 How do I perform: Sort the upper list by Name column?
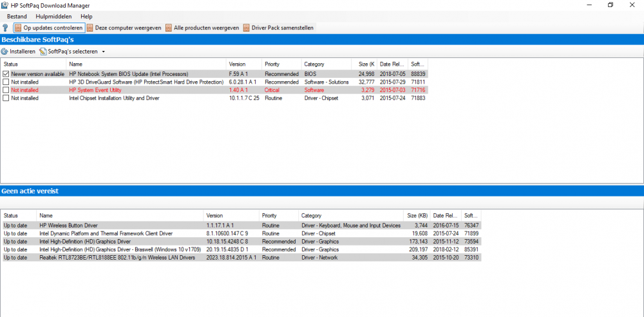[146, 64]
